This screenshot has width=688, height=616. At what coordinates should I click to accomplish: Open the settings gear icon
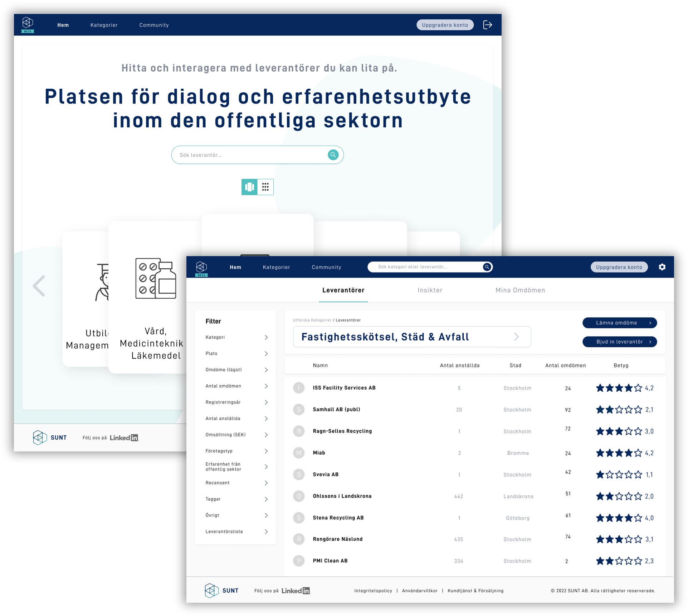662,267
